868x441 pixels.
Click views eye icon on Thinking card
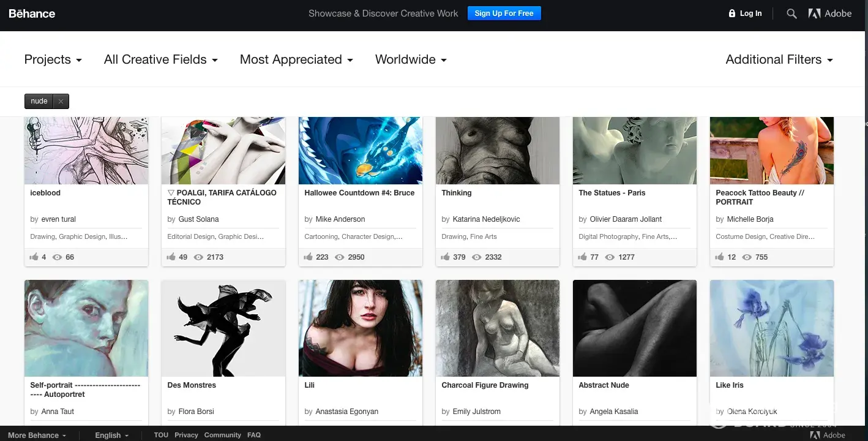tap(477, 257)
